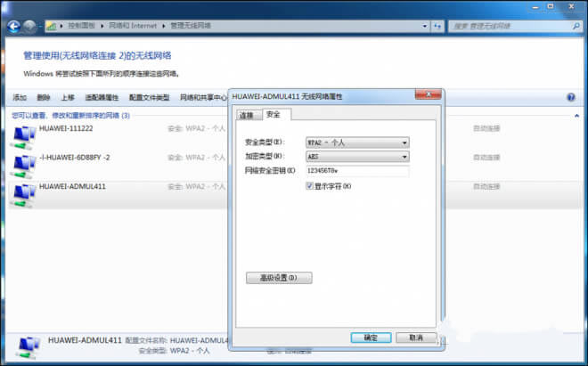Click the refresh button beside address bar
Screen dimensions: 588x366
click(437, 26)
